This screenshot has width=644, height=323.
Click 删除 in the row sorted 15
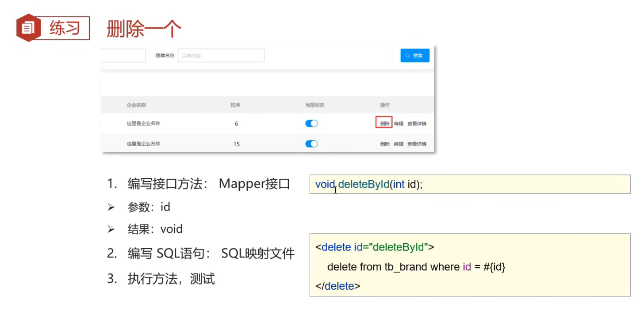[x=384, y=144]
